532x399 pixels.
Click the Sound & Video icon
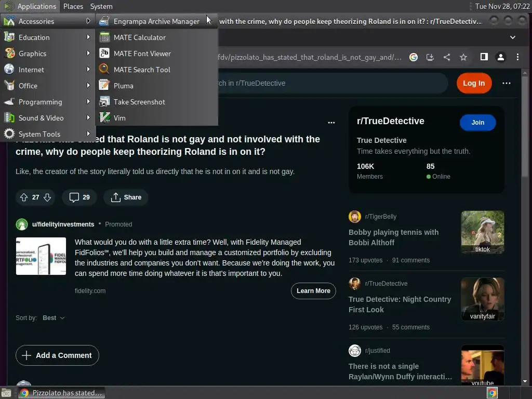pyautogui.click(x=9, y=118)
